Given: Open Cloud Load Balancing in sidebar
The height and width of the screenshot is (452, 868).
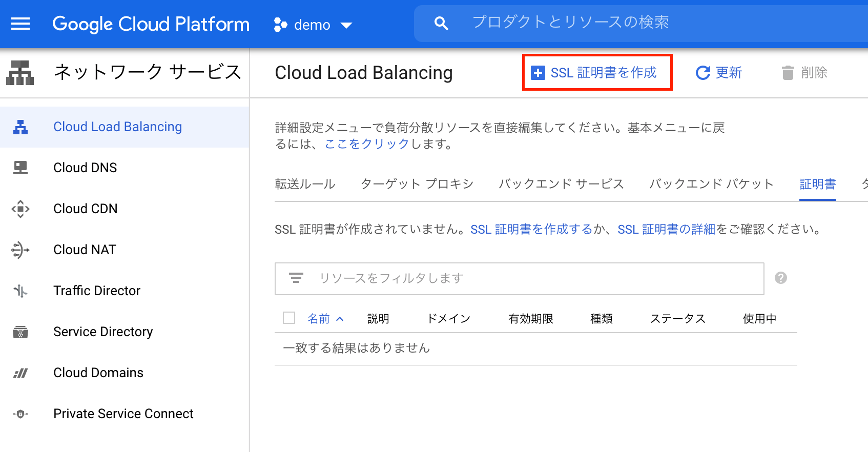Looking at the screenshot, I should 125,127.
